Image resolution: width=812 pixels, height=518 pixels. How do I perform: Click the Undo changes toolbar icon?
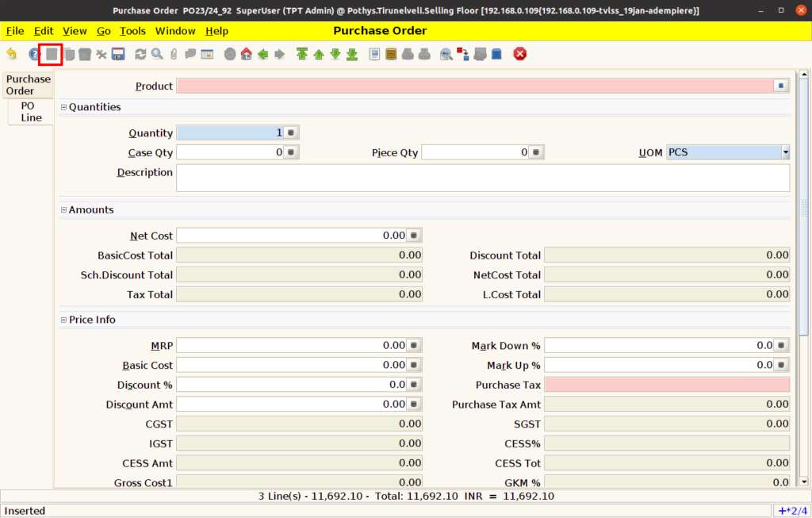(x=11, y=54)
